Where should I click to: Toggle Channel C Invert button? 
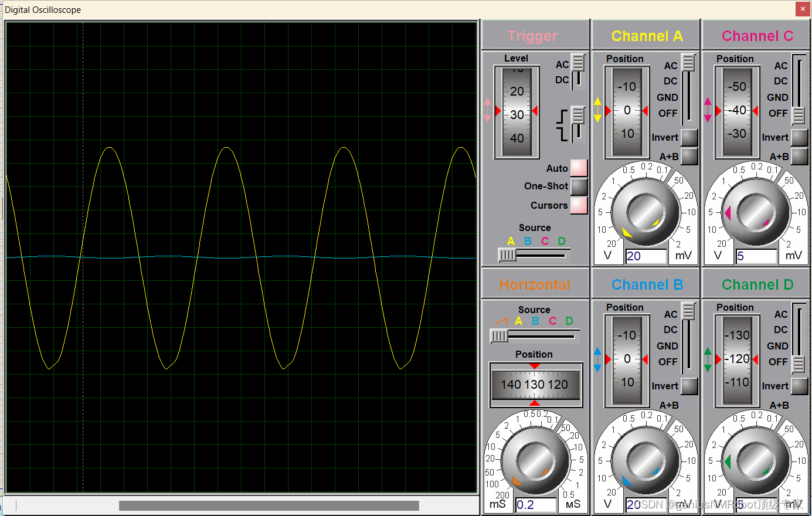(800, 137)
